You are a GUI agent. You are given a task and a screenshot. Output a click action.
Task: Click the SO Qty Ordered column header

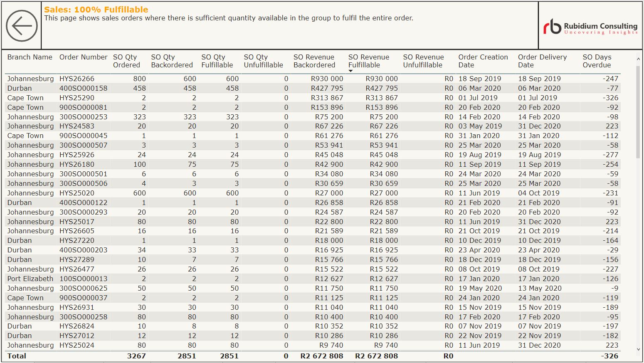click(126, 61)
